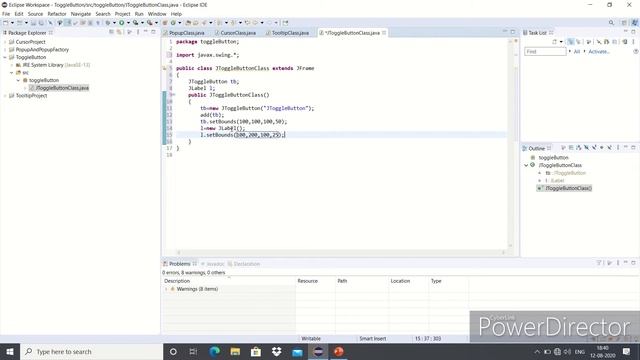Collapse the ToggleButton project node
The width and height of the screenshot is (640, 360).
(x=5, y=57)
